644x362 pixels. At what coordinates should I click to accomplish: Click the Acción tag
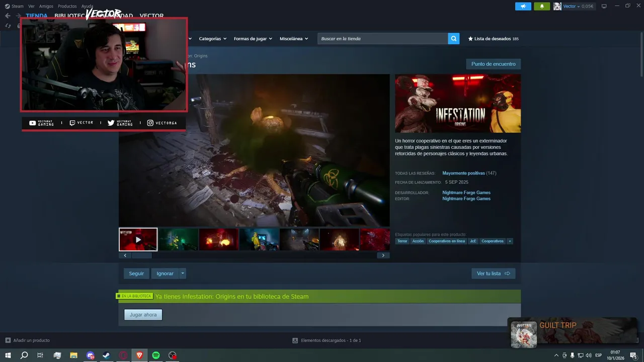tap(418, 241)
